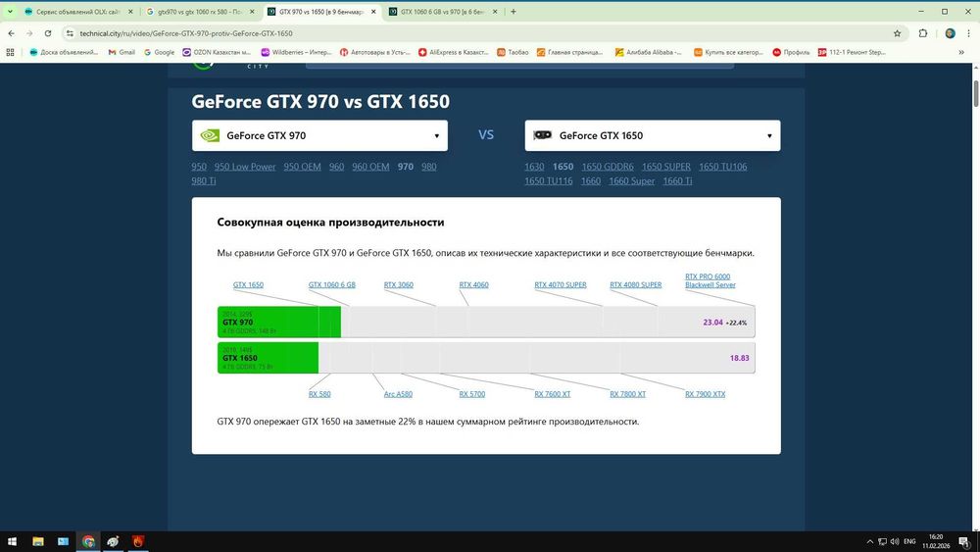Switch to the Google search gtx970 tab
Viewport: 980px width, 552px height.
[199, 11]
